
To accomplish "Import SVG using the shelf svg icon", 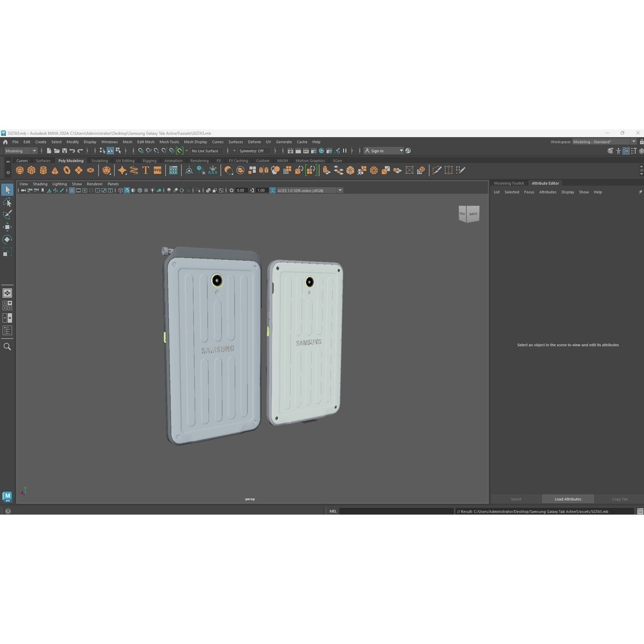I will pyautogui.click(x=157, y=170).
